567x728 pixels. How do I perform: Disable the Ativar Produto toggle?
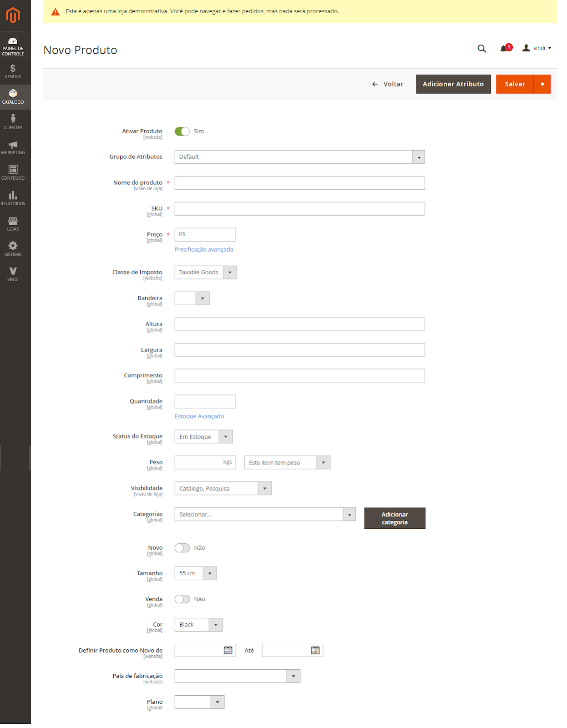[x=182, y=131]
